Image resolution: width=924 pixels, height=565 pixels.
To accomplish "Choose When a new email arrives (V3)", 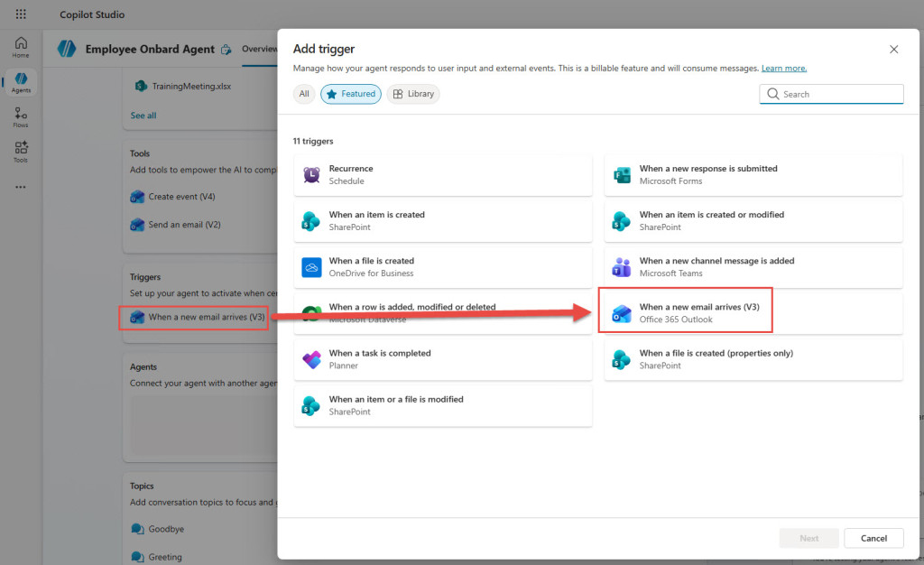I will pos(753,313).
